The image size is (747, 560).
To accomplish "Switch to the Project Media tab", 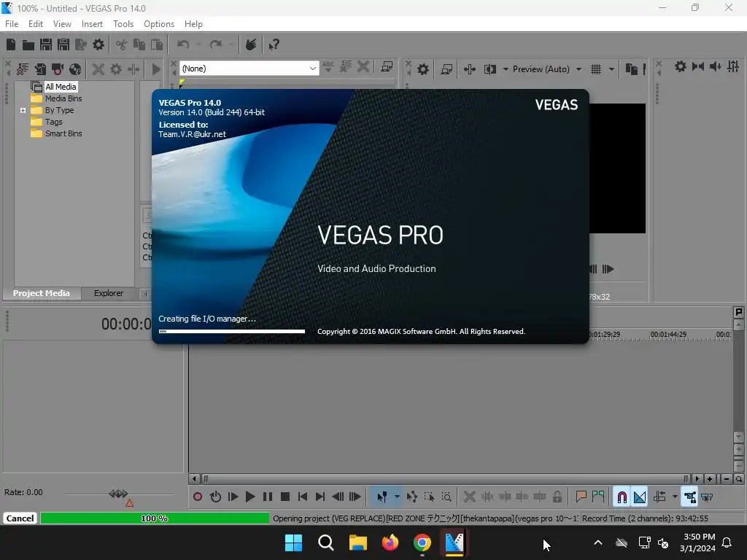I will coord(42,293).
